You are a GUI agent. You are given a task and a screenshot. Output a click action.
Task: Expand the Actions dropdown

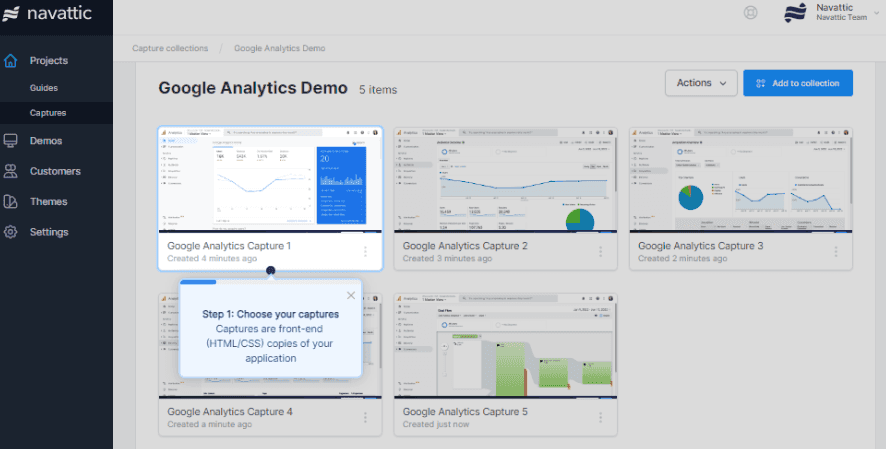click(x=701, y=83)
